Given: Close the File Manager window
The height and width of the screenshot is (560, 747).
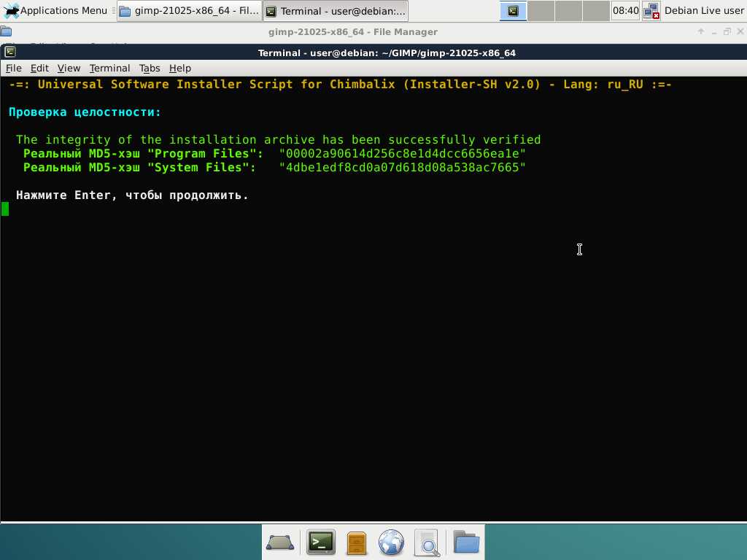Looking at the screenshot, I should pyautogui.click(x=740, y=31).
